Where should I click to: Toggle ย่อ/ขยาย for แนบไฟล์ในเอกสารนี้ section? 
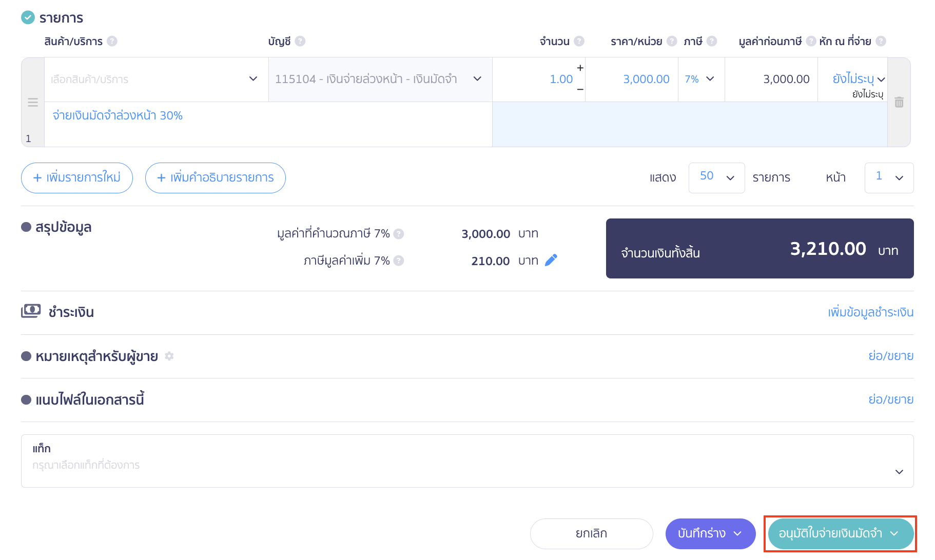point(890,399)
